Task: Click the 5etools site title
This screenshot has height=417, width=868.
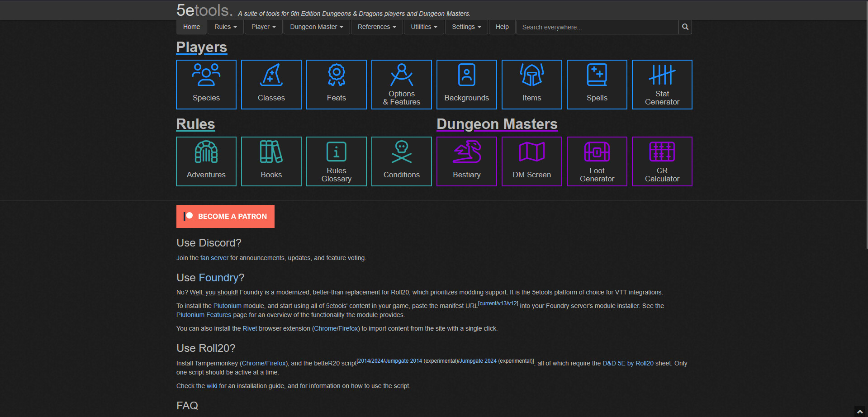Action: pyautogui.click(x=204, y=10)
